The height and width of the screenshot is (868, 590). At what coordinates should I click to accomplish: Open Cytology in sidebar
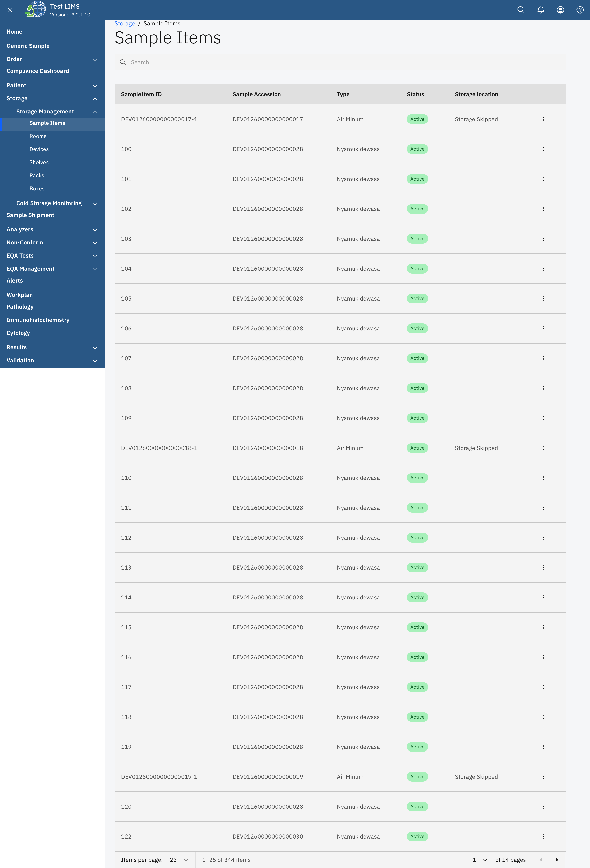click(x=18, y=333)
